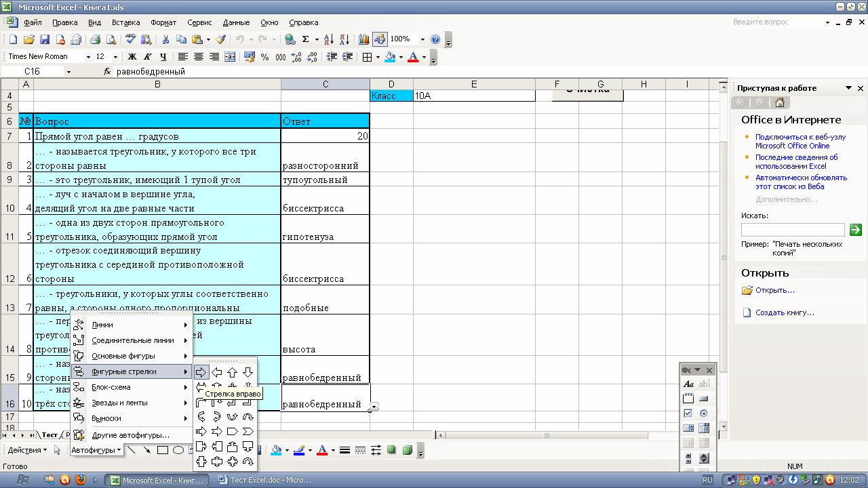Create a new workbook with the New icon
The height and width of the screenshot is (488, 868).
[x=13, y=39]
